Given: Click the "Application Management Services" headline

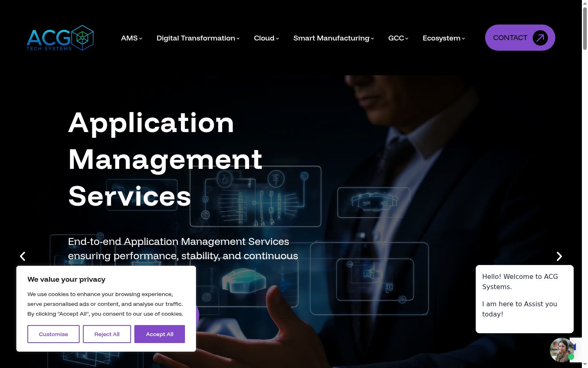Looking at the screenshot, I should click(165, 159).
